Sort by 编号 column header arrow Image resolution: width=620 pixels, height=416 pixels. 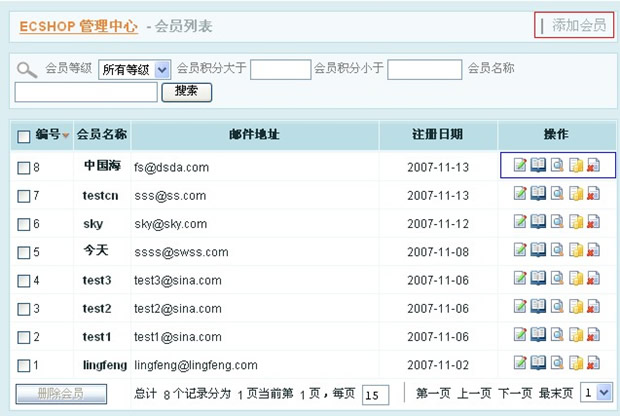(66, 136)
